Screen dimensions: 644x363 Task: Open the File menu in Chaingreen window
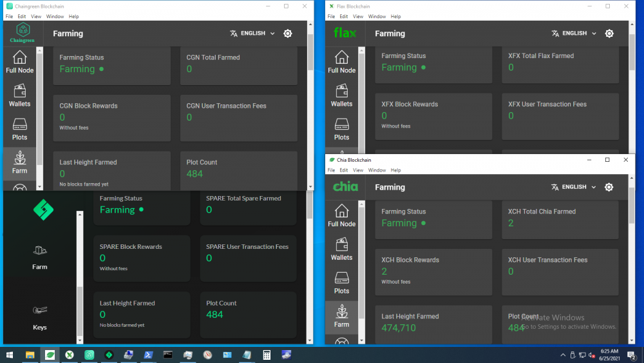[9, 17]
